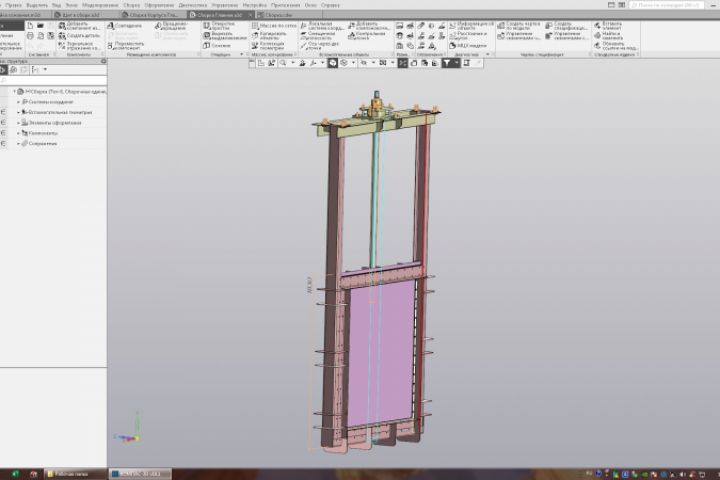Toggle the highlighted first button in the tree panel toolbar
Screen dimensions: 720x480
(3, 70)
